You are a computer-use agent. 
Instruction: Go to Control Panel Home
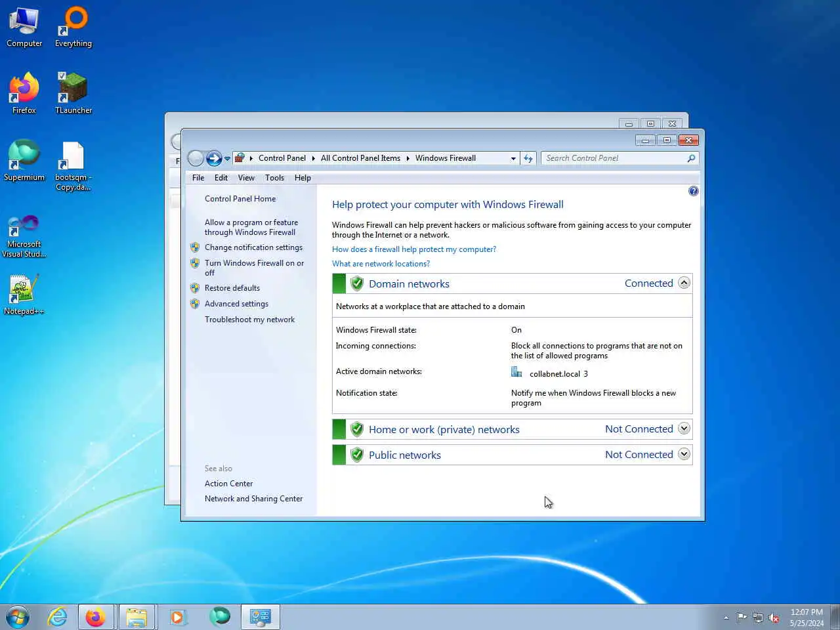click(x=240, y=199)
